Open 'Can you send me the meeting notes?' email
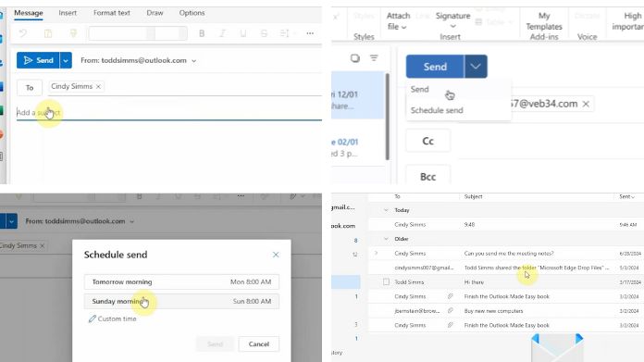 tap(506, 254)
